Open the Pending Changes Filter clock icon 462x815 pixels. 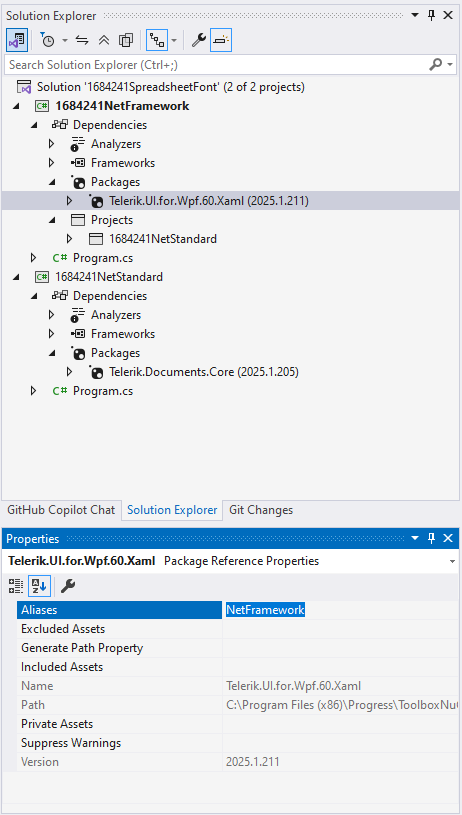48,40
